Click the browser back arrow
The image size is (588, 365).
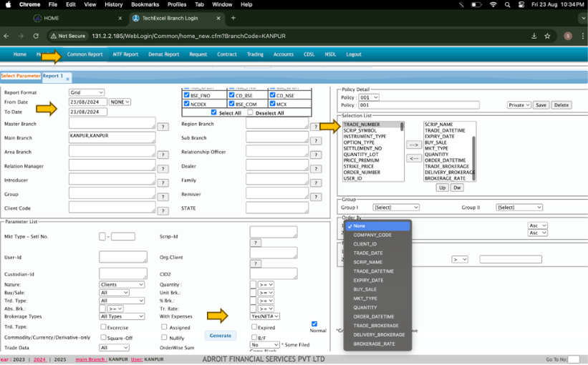point(6,36)
